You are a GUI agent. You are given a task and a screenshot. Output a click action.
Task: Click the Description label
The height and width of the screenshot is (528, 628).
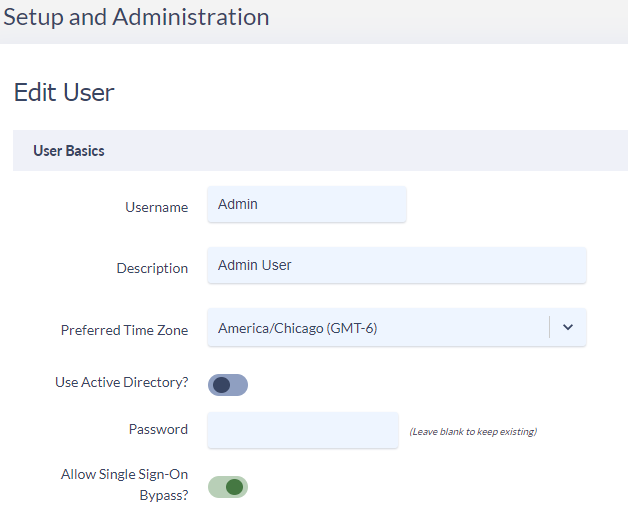[x=152, y=268]
